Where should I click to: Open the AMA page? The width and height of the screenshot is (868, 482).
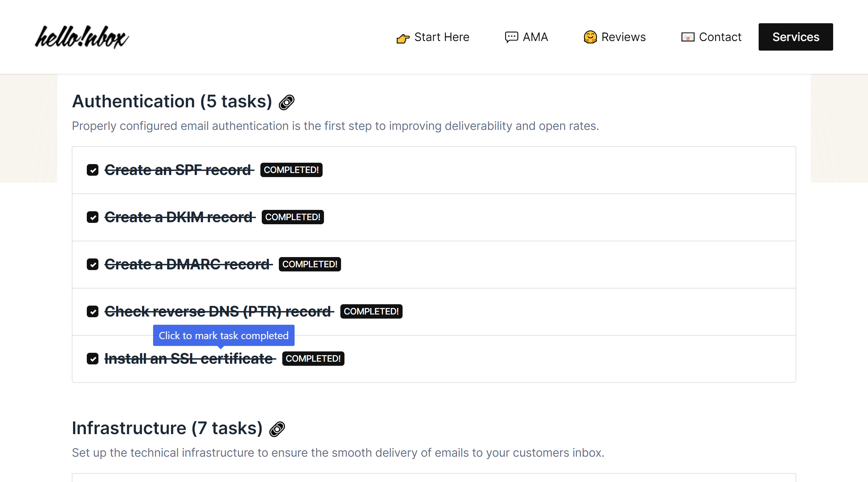pos(535,37)
